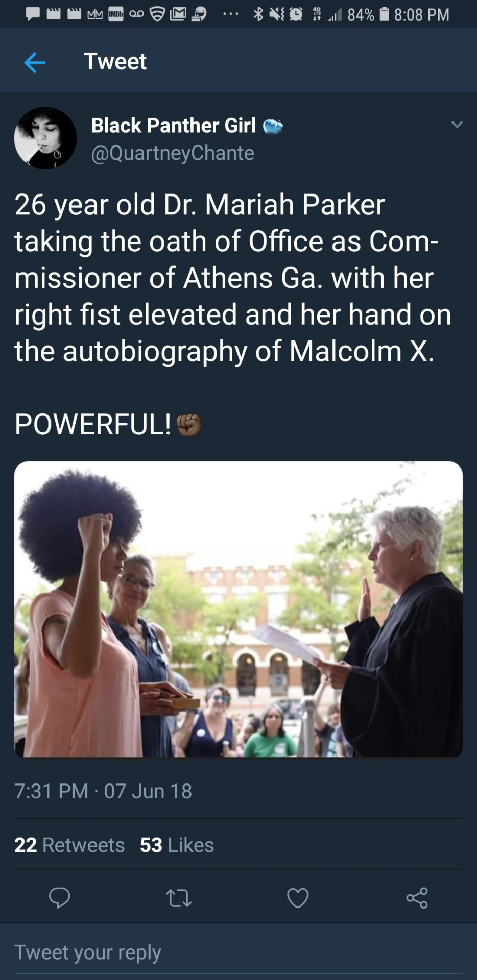The height and width of the screenshot is (980, 477).
Task: Like the tweet with the heart icon
Action: [x=298, y=898]
